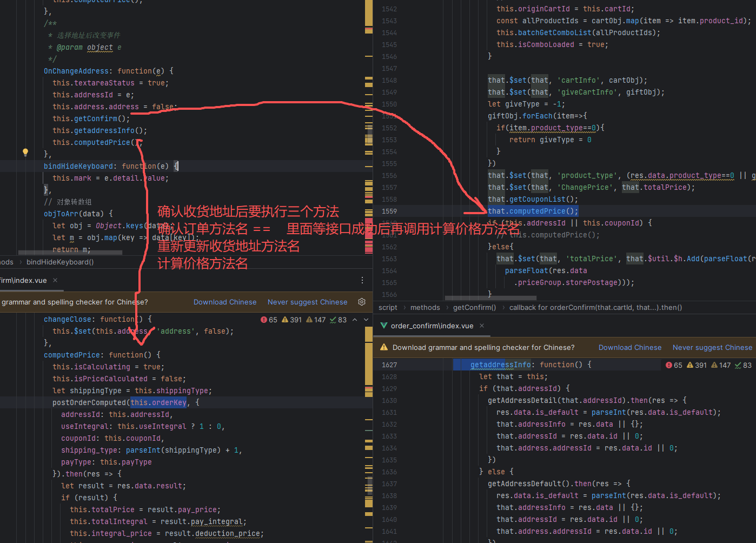The width and height of the screenshot is (756, 543).
Task: Click the warning triangle icon in order_confirm banner
Action: [384, 347]
